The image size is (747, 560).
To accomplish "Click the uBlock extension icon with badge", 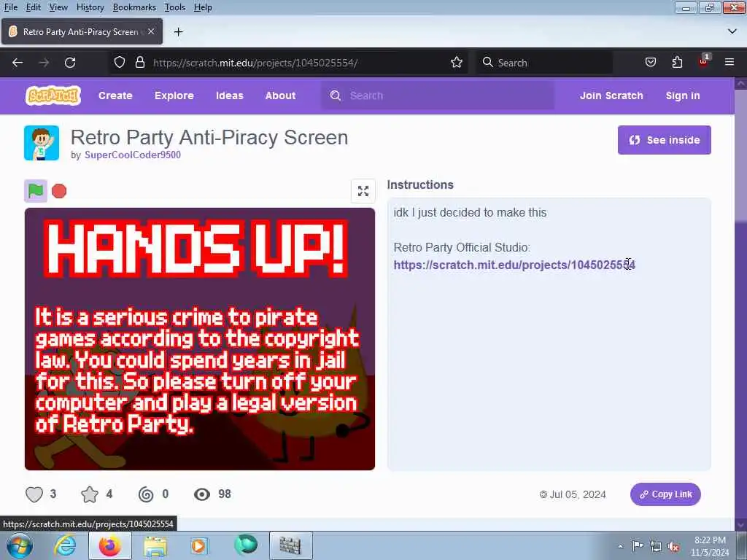I will [704, 61].
